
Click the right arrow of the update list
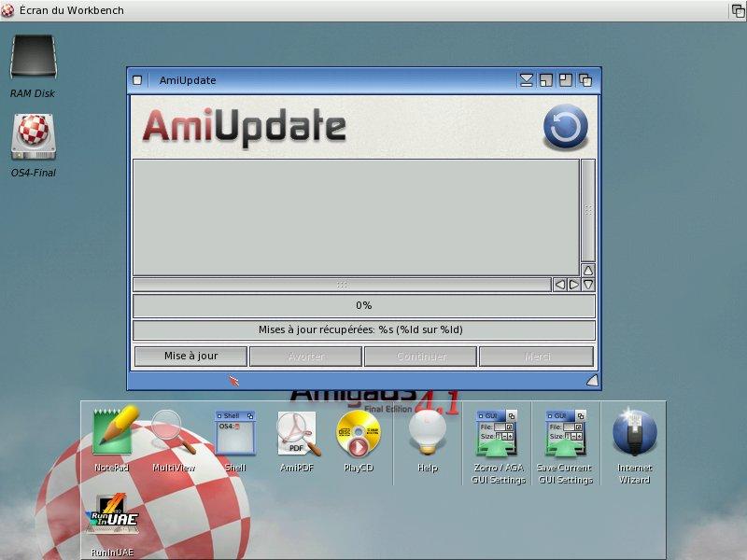(x=574, y=285)
